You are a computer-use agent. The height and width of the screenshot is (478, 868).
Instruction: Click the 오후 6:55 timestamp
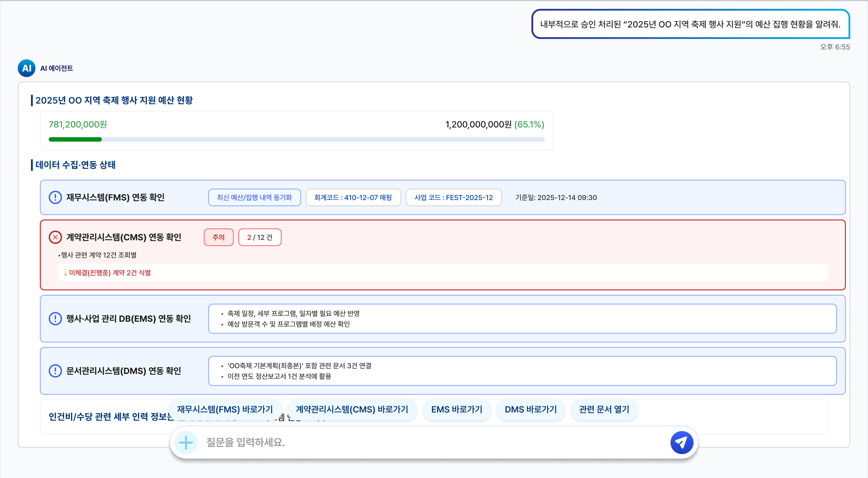pos(835,47)
